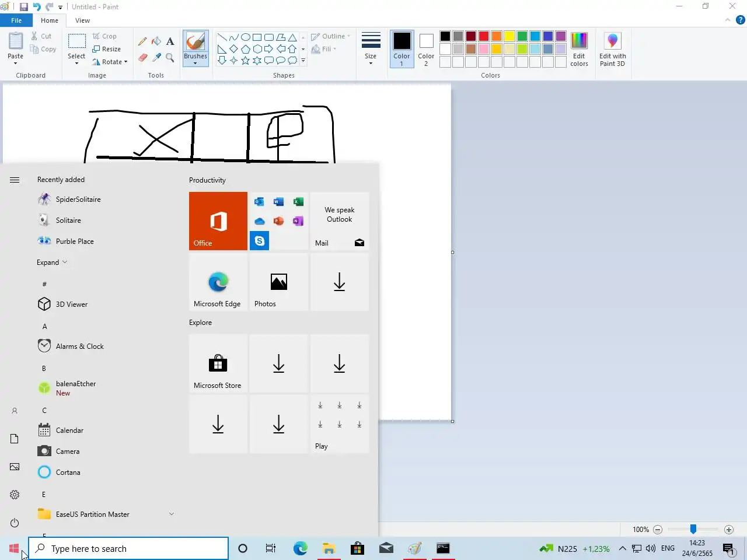Screen dimensions: 747x560
Task: Launch Microsoft Edge tile in Start menu
Action: (x=218, y=282)
